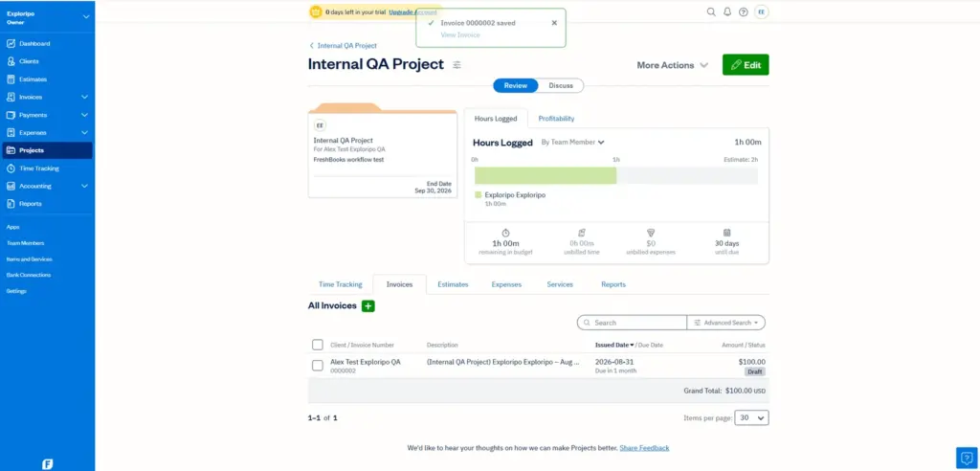Click the View Invoice link in notification
The height and width of the screenshot is (471, 980).
tap(460, 35)
